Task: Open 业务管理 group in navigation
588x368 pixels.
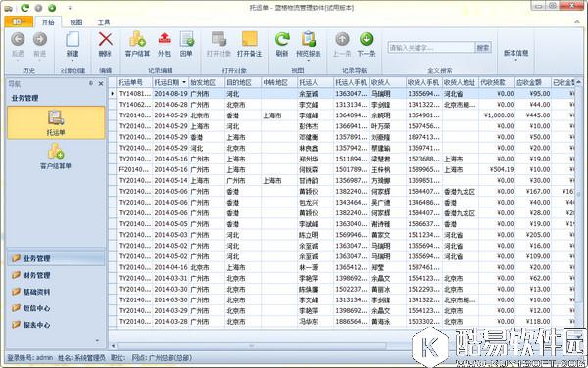Action: pos(56,258)
